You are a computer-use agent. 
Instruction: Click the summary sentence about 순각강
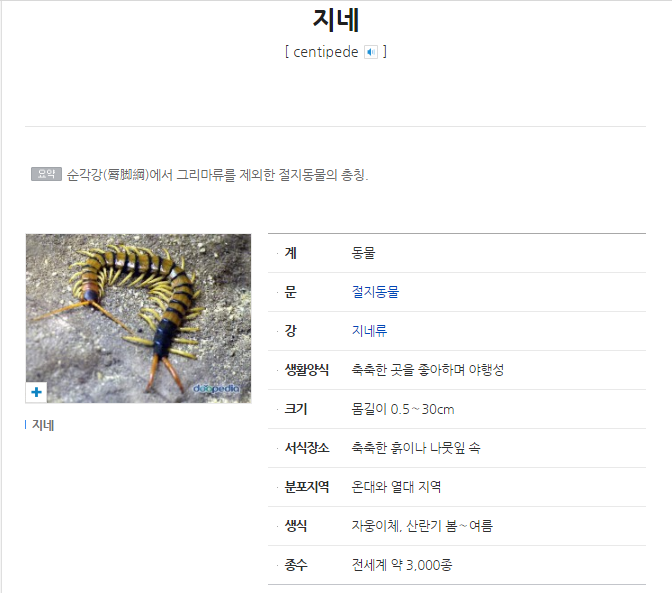[x=217, y=174]
